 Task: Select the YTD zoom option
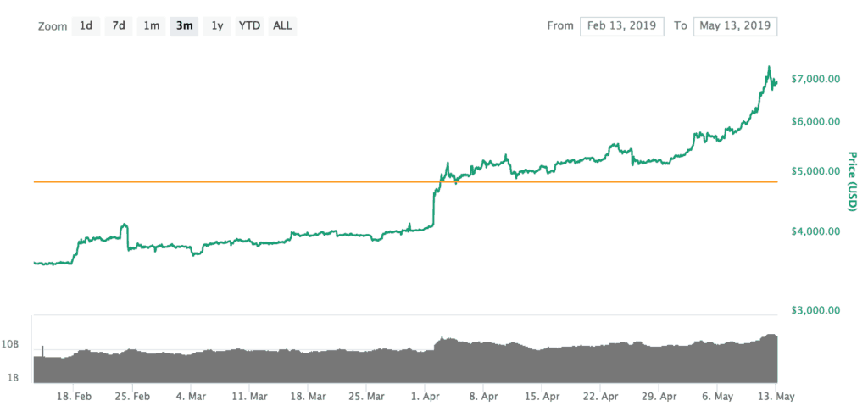(x=249, y=25)
